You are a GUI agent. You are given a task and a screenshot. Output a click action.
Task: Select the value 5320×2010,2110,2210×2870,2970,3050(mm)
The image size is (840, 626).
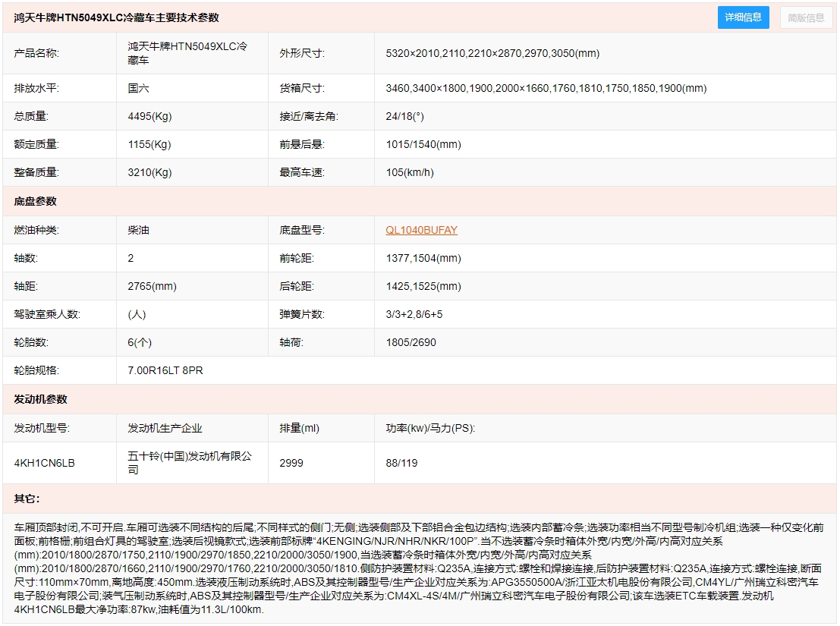coord(492,53)
